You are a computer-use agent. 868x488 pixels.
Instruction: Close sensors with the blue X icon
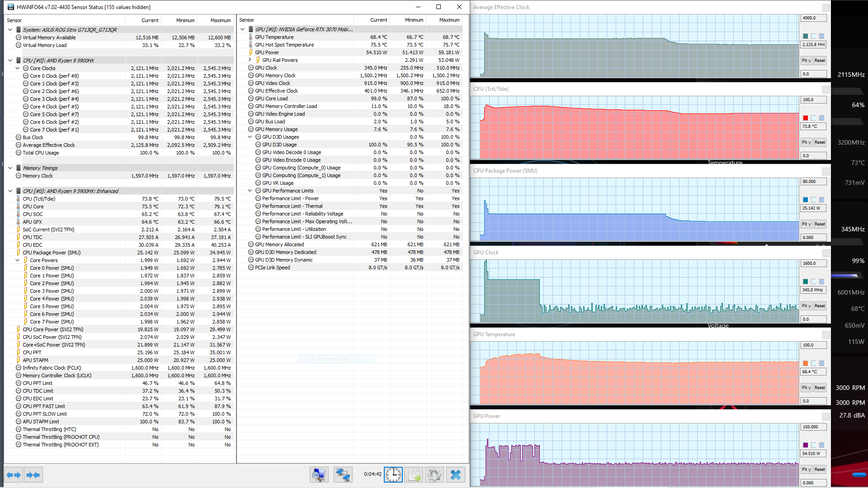point(456,474)
